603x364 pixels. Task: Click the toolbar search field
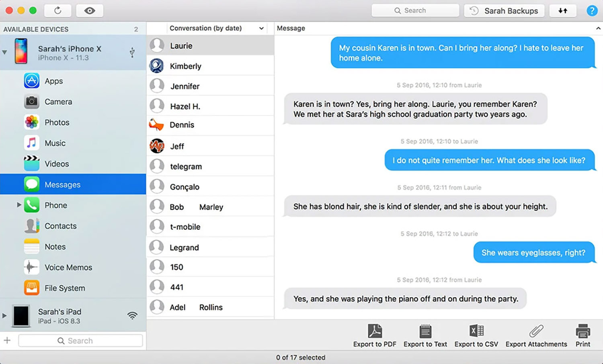(x=415, y=10)
